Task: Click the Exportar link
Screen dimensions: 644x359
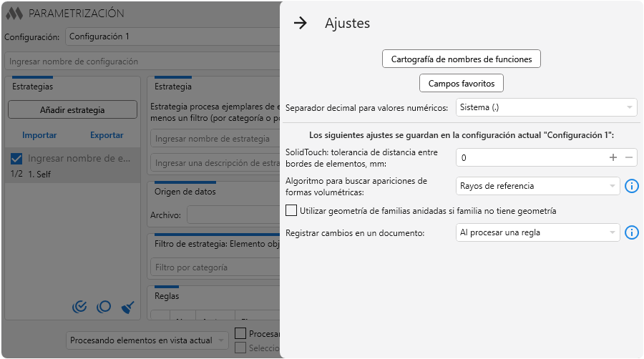Action: 107,135
